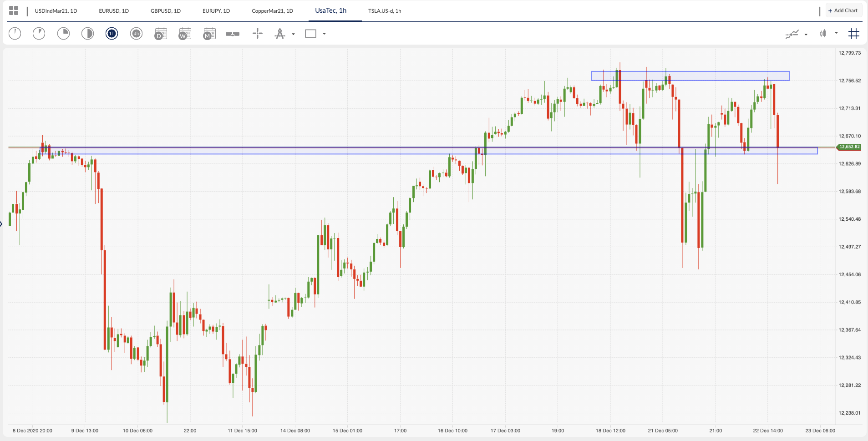
Task: Switch to the EURJPY, 1D tab
Action: coord(216,11)
